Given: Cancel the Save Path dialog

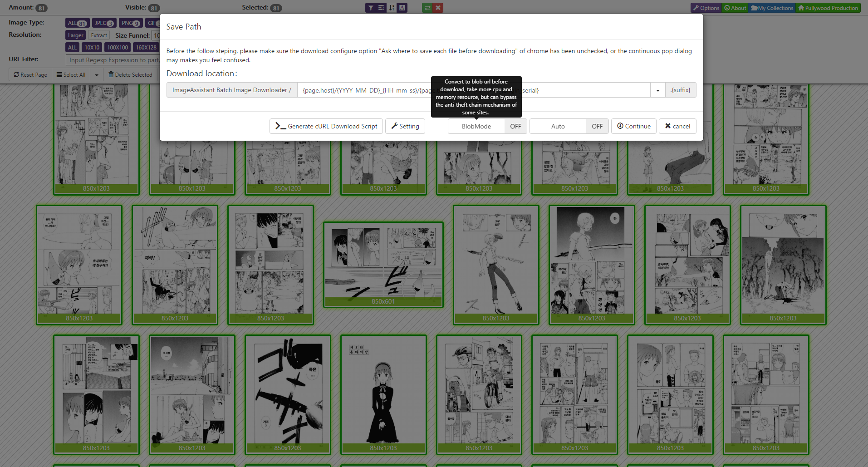Looking at the screenshot, I should click(677, 126).
